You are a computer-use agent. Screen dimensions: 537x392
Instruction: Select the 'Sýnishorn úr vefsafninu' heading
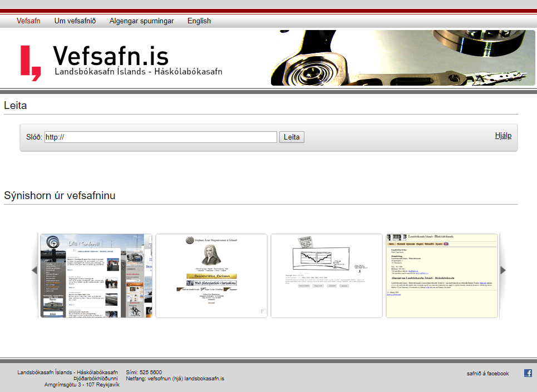pyautogui.click(x=60, y=195)
